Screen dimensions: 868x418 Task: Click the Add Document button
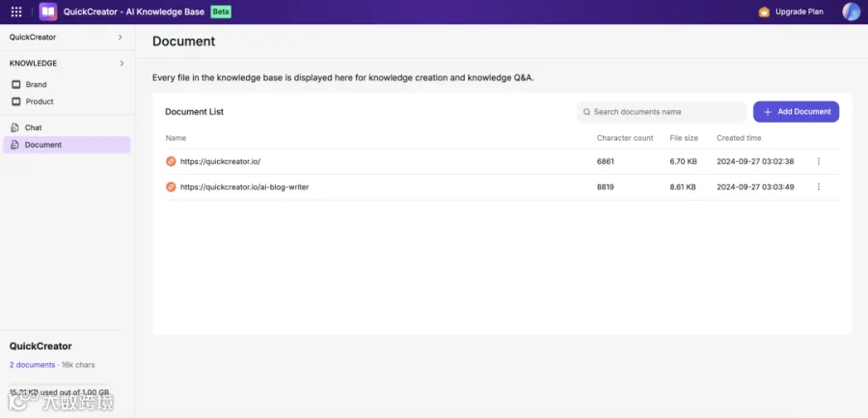pos(796,111)
